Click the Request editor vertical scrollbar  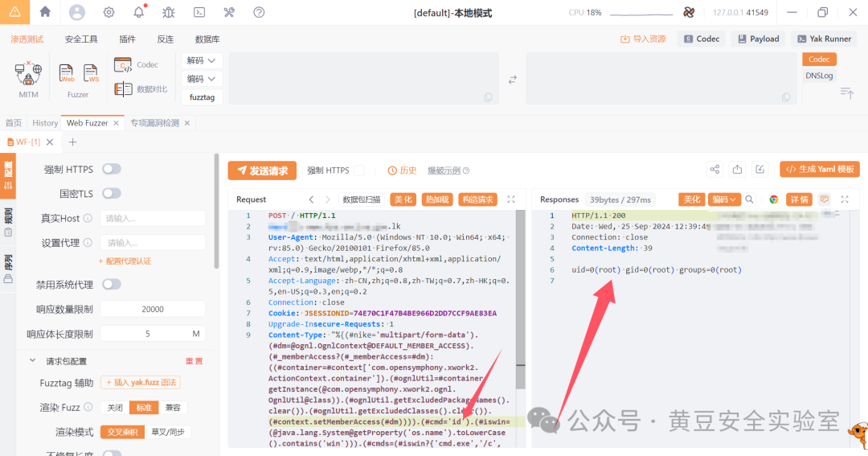[521, 299]
